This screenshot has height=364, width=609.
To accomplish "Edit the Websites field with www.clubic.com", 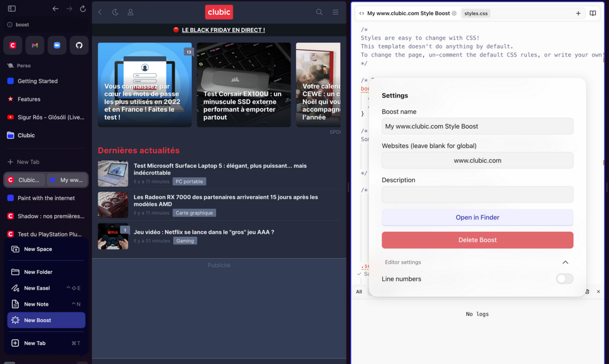I will (478, 160).
